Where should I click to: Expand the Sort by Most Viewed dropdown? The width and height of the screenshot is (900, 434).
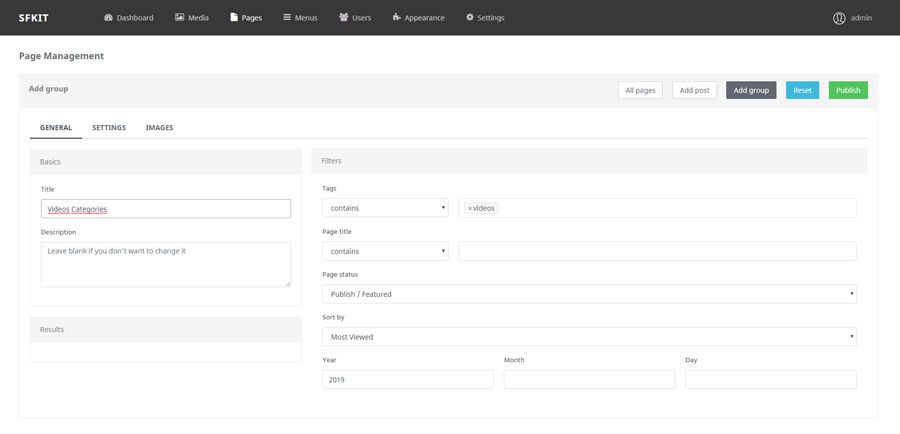point(589,337)
